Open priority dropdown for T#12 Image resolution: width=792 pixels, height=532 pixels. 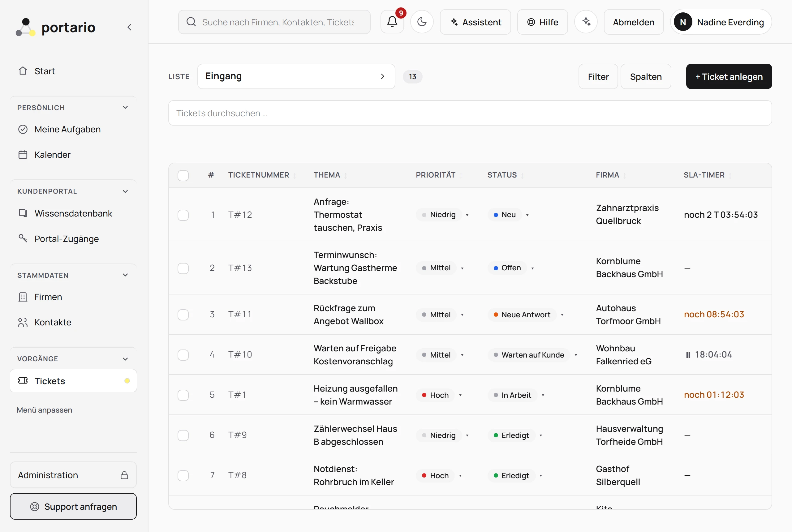467,215
